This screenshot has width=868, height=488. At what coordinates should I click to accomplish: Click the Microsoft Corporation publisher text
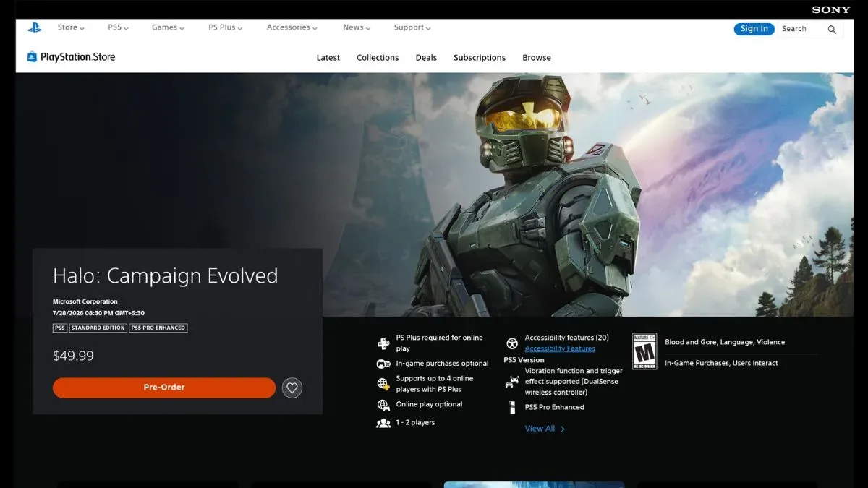[85, 301]
